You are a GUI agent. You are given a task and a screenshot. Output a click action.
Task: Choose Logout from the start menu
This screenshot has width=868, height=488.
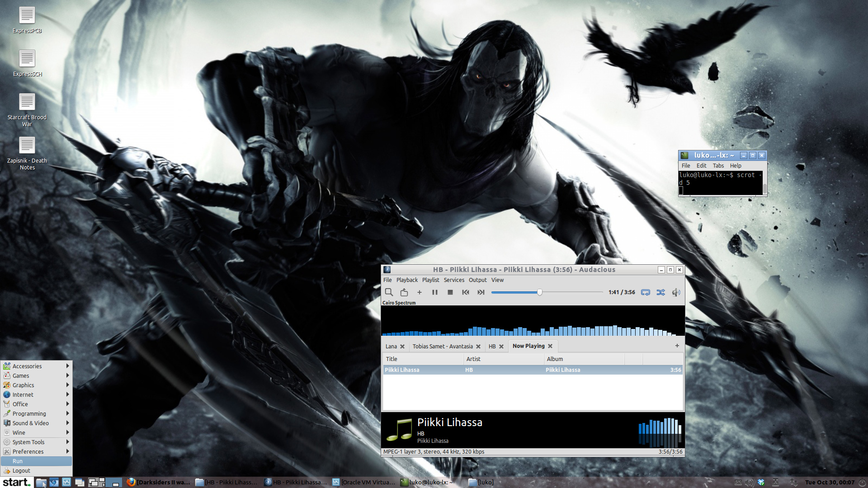tap(36, 471)
